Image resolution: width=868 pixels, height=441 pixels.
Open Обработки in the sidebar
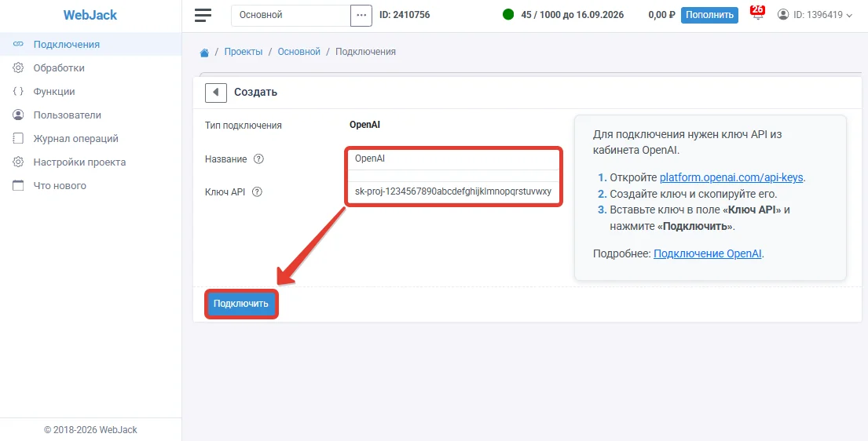point(91,68)
